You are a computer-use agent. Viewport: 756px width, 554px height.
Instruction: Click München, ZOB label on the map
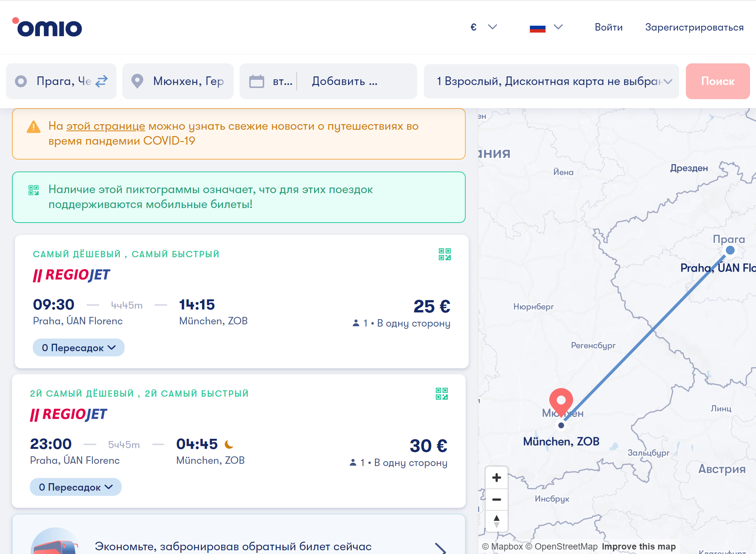[x=561, y=441]
